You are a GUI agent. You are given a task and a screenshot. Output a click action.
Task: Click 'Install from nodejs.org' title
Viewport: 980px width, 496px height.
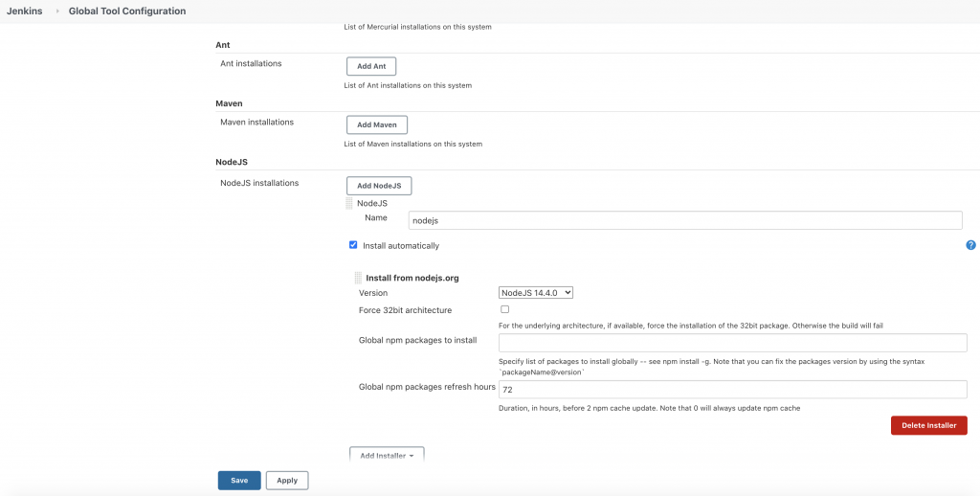coord(412,278)
